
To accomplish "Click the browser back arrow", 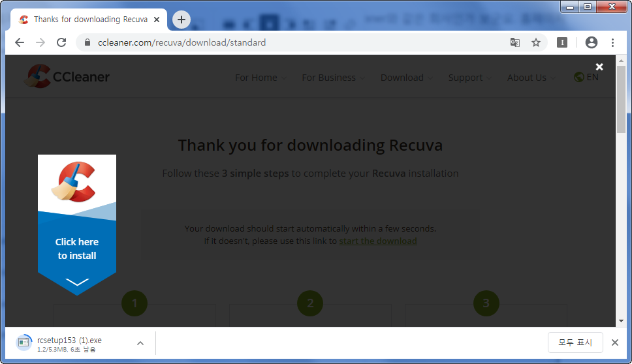I will click(x=20, y=42).
